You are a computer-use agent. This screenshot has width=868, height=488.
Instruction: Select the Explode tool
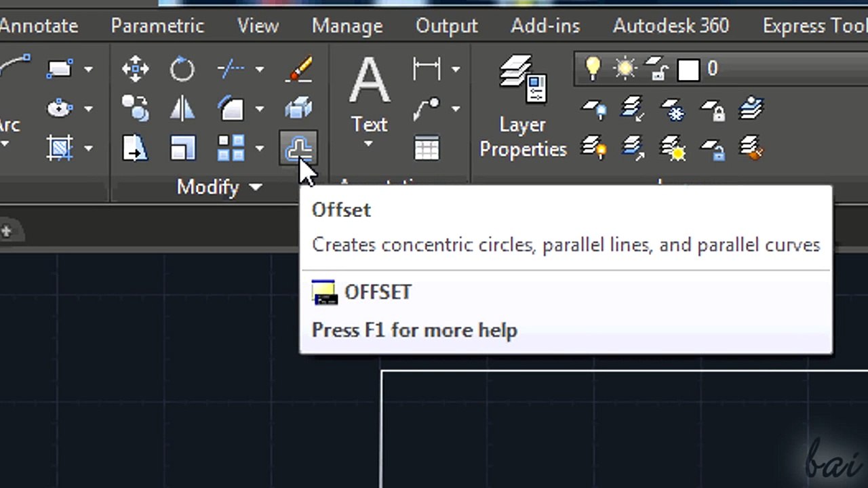(299, 108)
